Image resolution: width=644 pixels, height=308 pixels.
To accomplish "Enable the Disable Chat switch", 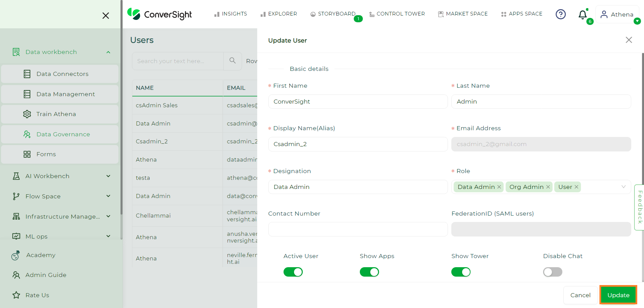I will point(553,272).
